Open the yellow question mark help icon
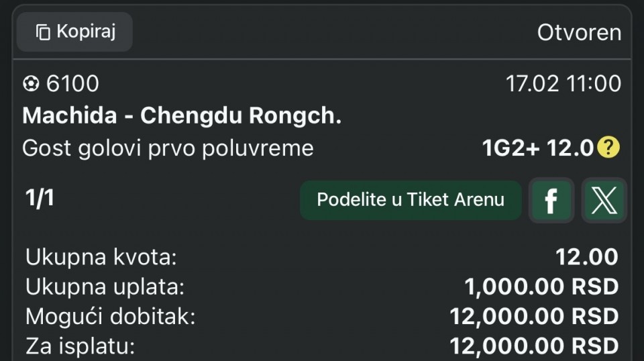Image resolution: width=644 pixels, height=361 pixels. pos(608,148)
